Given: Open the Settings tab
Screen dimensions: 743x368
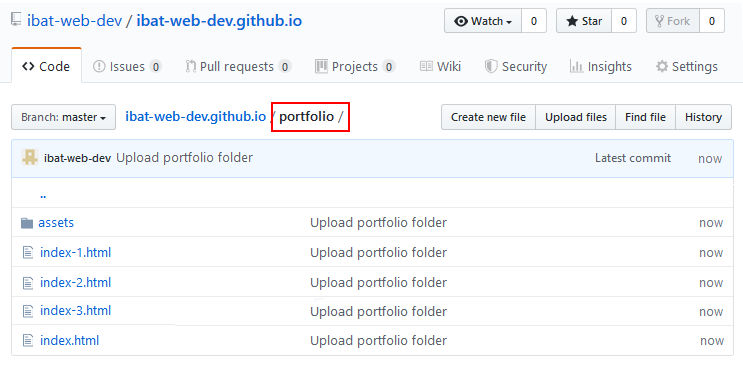Looking at the screenshot, I should click(687, 67).
